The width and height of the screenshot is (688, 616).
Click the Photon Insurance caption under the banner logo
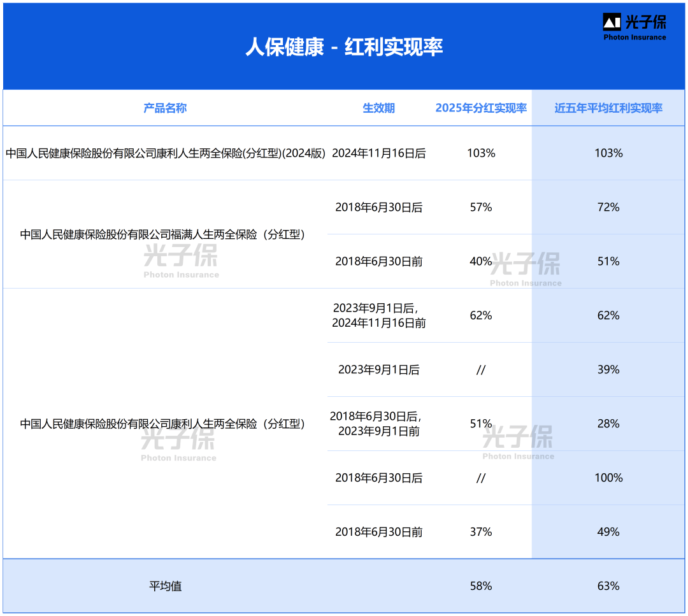(x=634, y=38)
